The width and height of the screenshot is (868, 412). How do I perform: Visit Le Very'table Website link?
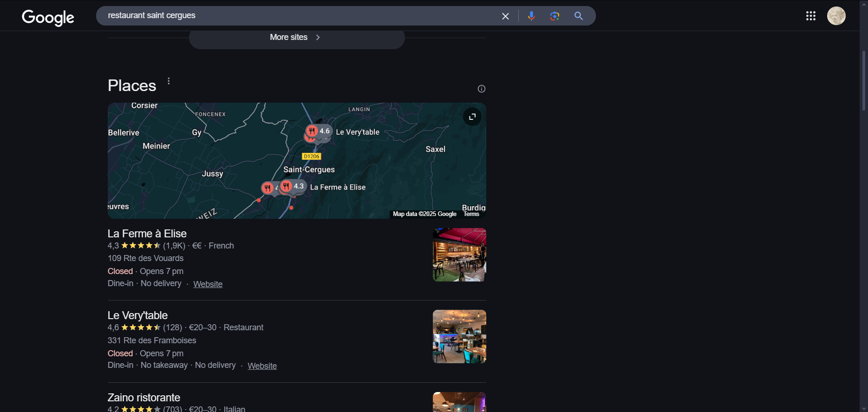[x=262, y=366]
